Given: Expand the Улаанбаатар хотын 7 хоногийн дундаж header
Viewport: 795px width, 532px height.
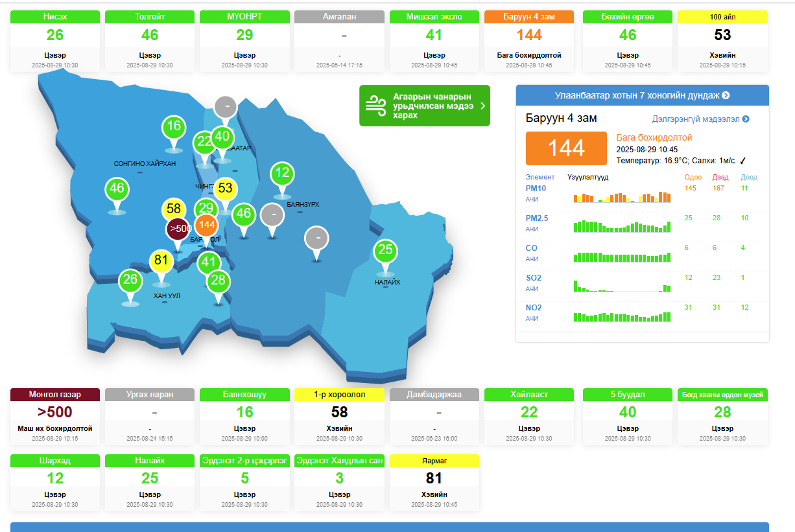Looking at the screenshot, I should pyautogui.click(x=642, y=95).
